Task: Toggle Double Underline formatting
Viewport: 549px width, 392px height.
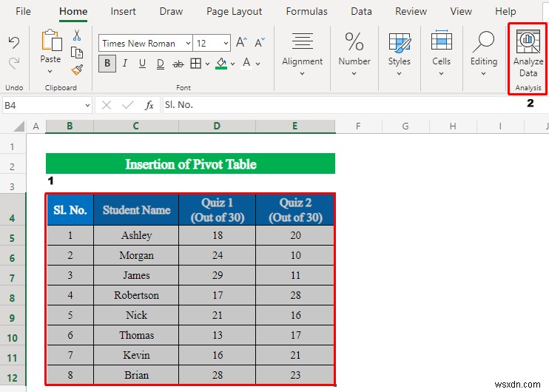Action: point(160,64)
